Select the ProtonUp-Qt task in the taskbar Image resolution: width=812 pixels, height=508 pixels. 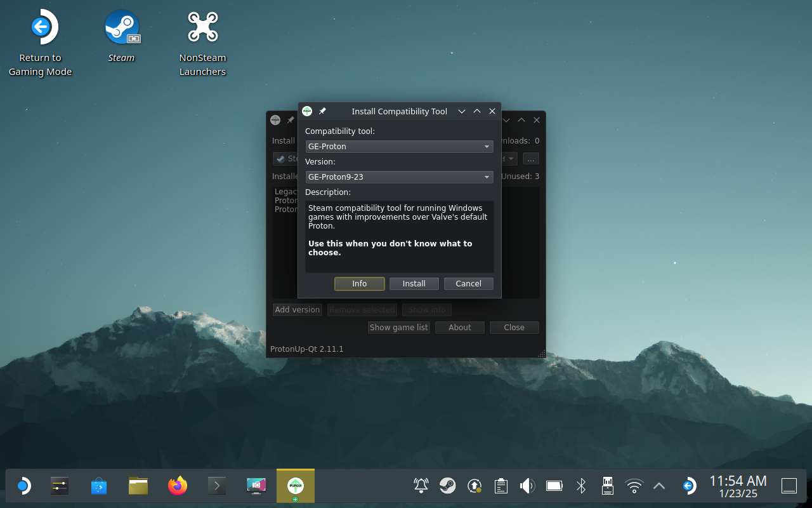[295, 486]
